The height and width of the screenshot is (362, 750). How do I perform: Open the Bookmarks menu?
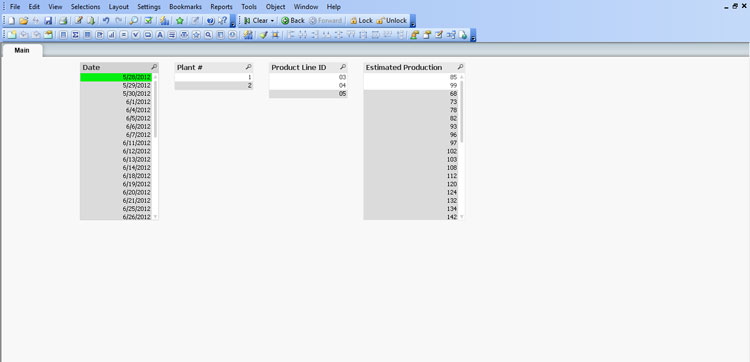tap(186, 7)
